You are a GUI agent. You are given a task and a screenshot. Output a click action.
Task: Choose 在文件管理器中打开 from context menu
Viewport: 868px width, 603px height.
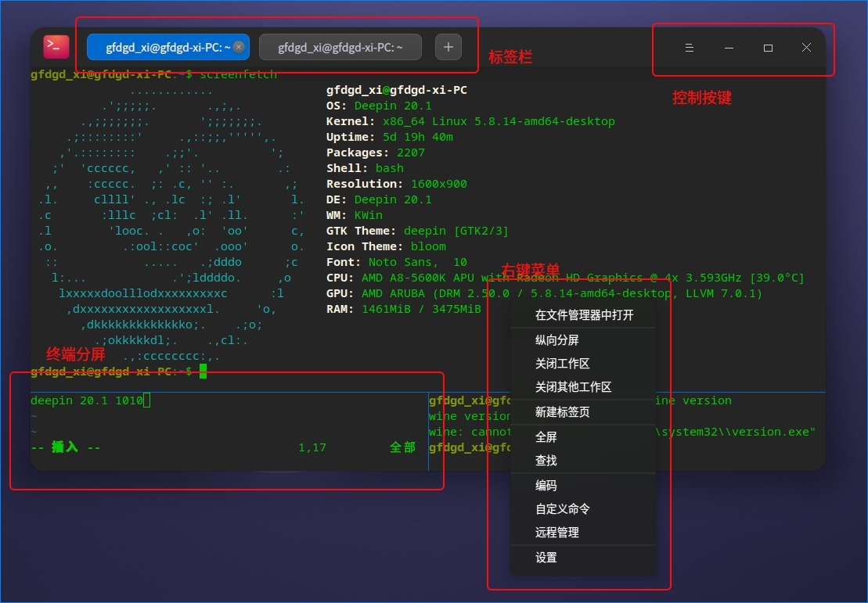point(583,315)
